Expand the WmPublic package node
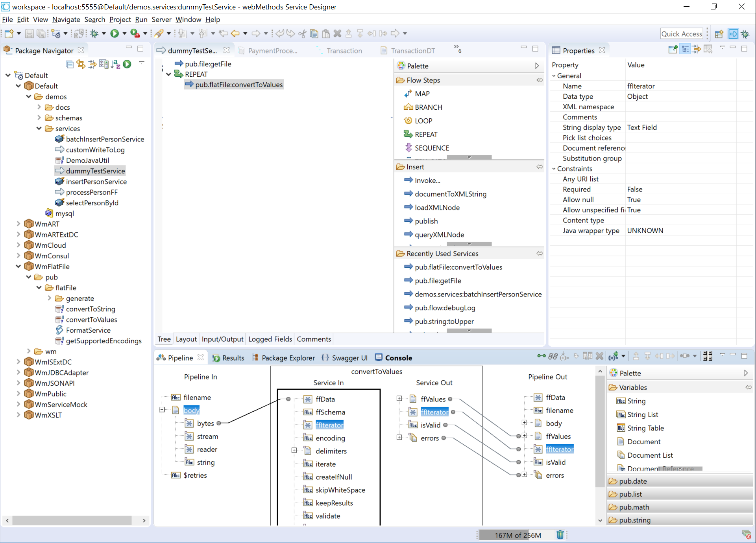The height and width of the screenshot is (543, 756). coord(18,394)
